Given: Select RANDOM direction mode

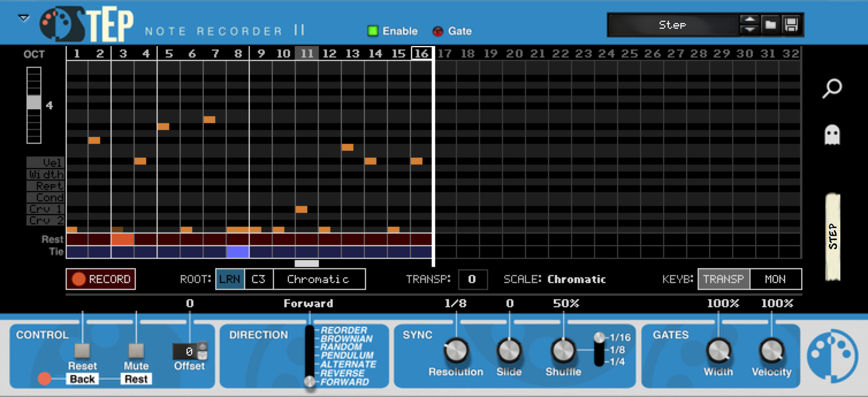Looking at the screenshot, I should [341, 347].
